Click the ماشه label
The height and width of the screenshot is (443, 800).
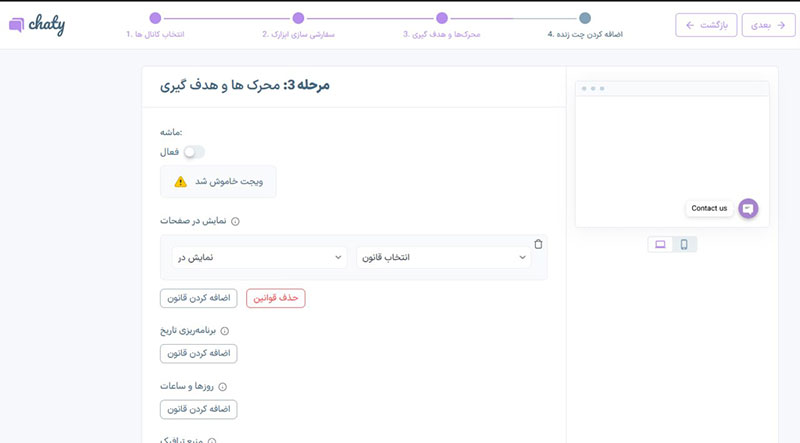(171, 132)
